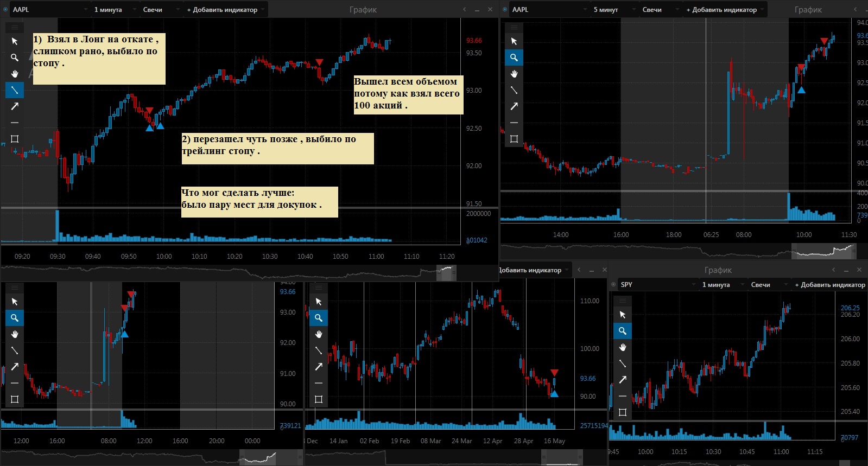Click overview navigator thumb under daily chart
The image size is (868, 466).
point(562,458)
